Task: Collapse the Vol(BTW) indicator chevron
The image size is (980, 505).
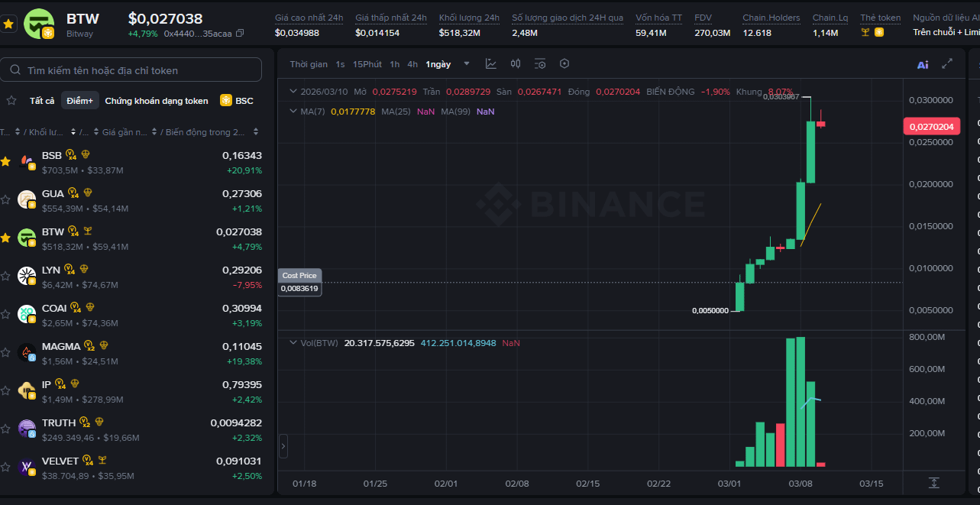Action: click(x=293, y=343)
